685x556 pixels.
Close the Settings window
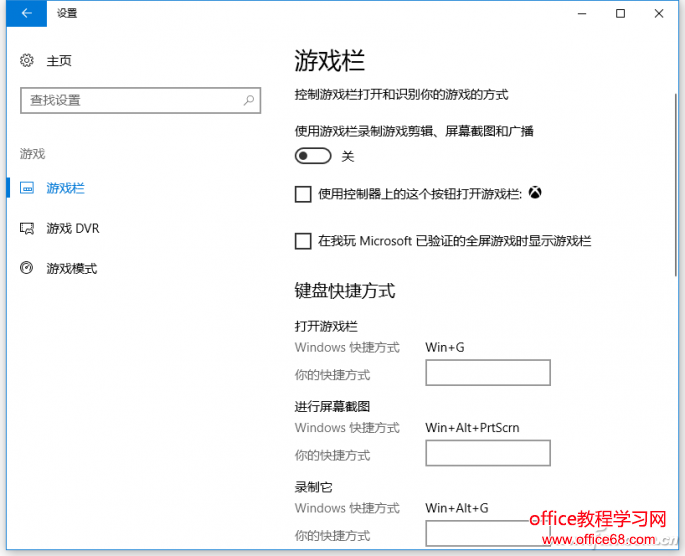(659, 14)
